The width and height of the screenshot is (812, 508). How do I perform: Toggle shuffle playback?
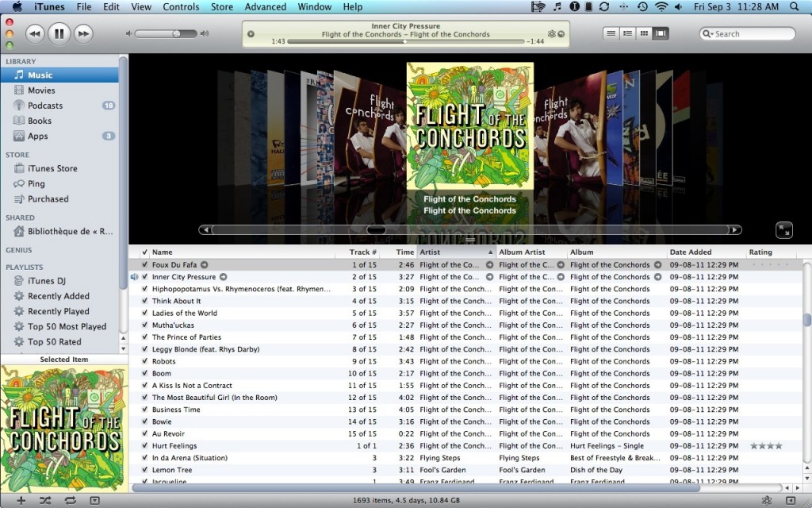pyautogui.click(x=45, y=500)
